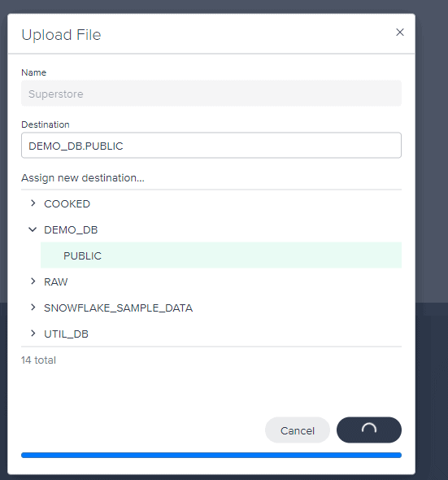Select the RAW database label

[55, 282]
